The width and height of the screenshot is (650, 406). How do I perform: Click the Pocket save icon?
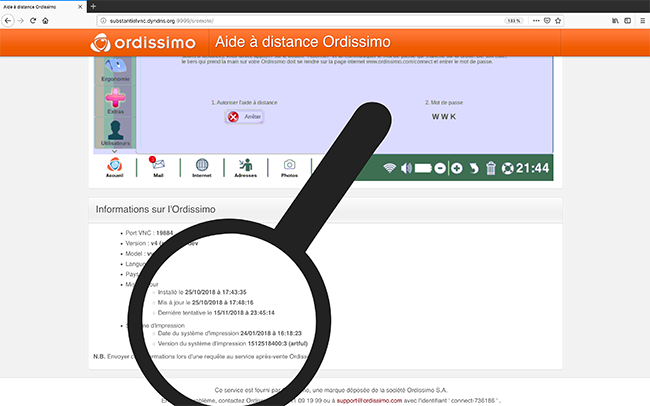pos(547,21)
